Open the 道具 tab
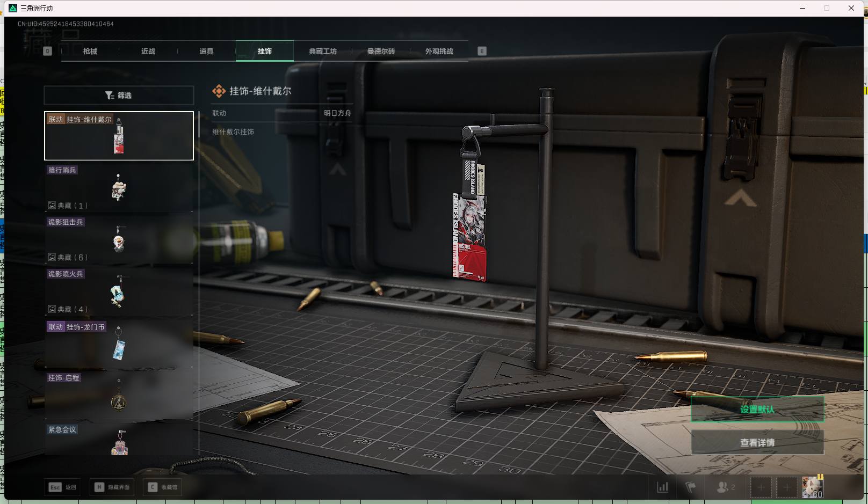The height and width of the screenshot is (504, 868). point(206,51)
